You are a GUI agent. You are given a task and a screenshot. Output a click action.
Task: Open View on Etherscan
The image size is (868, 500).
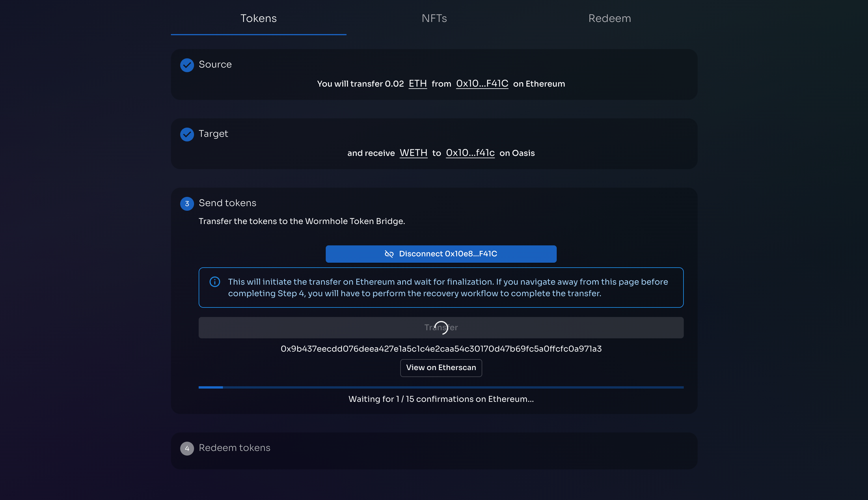(441, 368)
